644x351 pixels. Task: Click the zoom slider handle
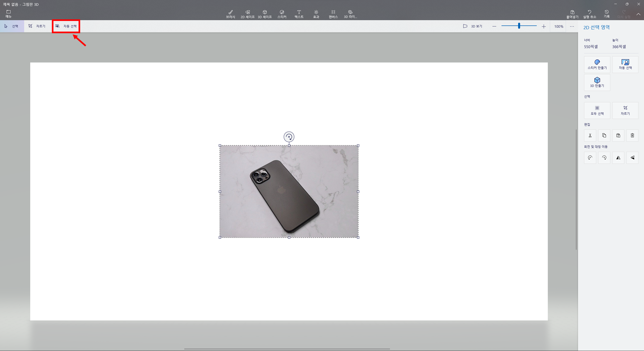tap(519, 26)
